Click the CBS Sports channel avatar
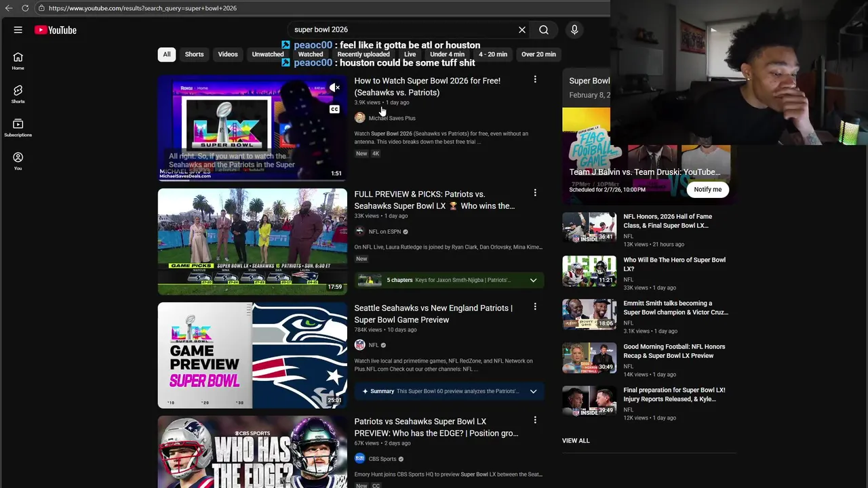 tap(359, 459)
